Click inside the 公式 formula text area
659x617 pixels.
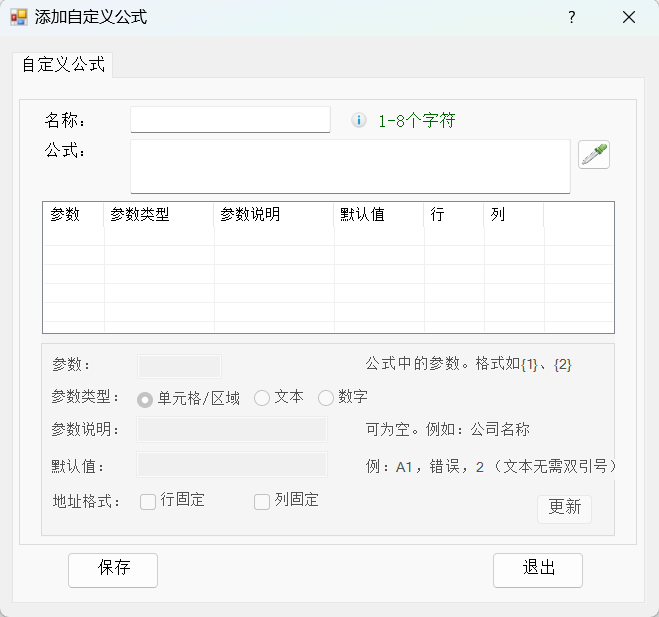(x=350, y=165)
